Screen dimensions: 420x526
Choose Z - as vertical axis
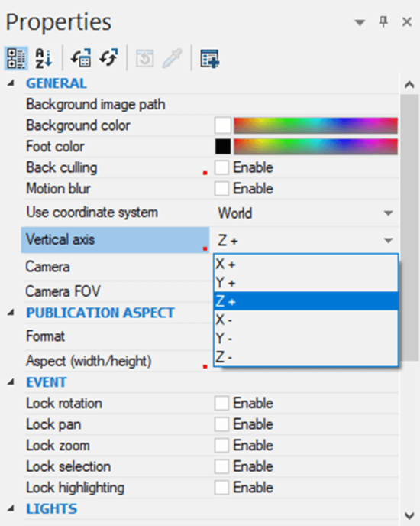305,356
